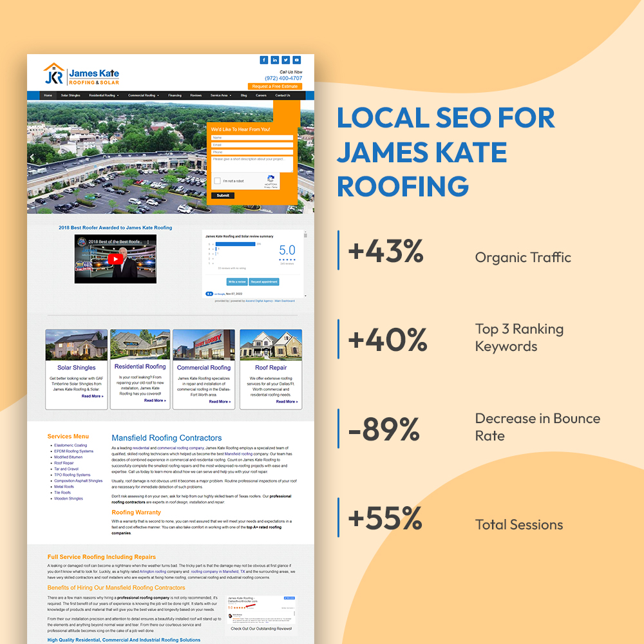Open the YouTube social icon
Viewport: 644px width, 644px height.
pos(297,60)
